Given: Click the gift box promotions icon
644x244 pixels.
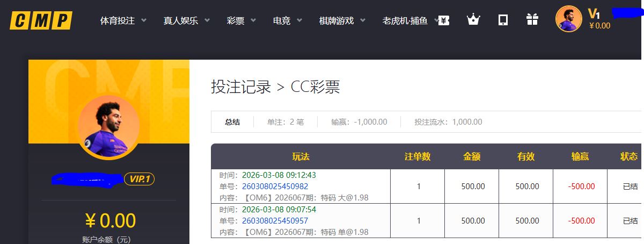Looking at the screenshot, I should coord(532,20).
